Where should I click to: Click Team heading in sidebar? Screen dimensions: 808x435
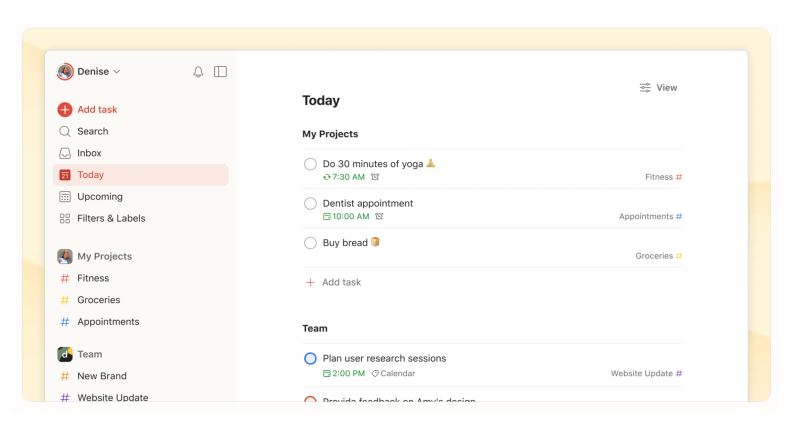pyautogui.click(x=90, y=354)
